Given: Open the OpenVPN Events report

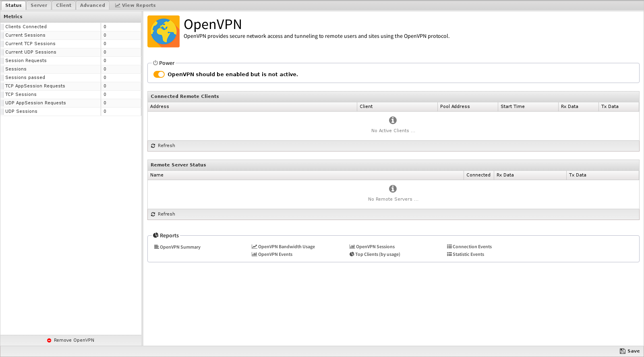Looking at the screenshot, I should [x=275, y=254].
